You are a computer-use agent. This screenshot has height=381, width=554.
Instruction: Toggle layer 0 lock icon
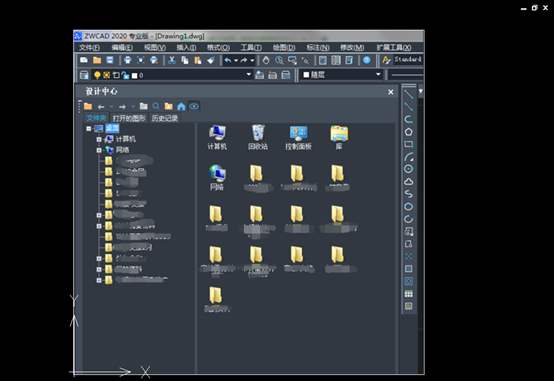tap(125, 75)
